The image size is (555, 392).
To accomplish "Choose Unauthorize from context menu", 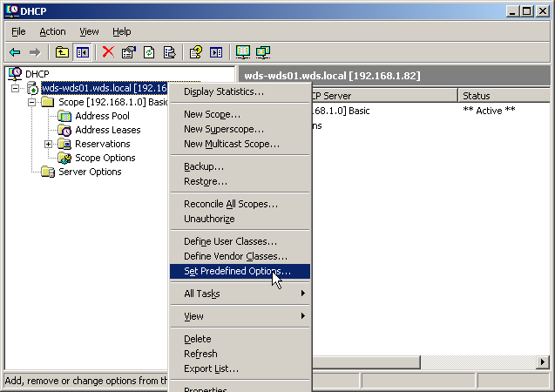I will point(240,219).
